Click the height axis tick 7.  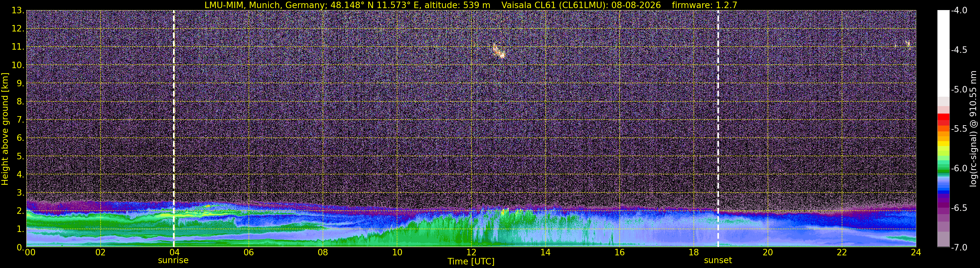click(20, 120)
